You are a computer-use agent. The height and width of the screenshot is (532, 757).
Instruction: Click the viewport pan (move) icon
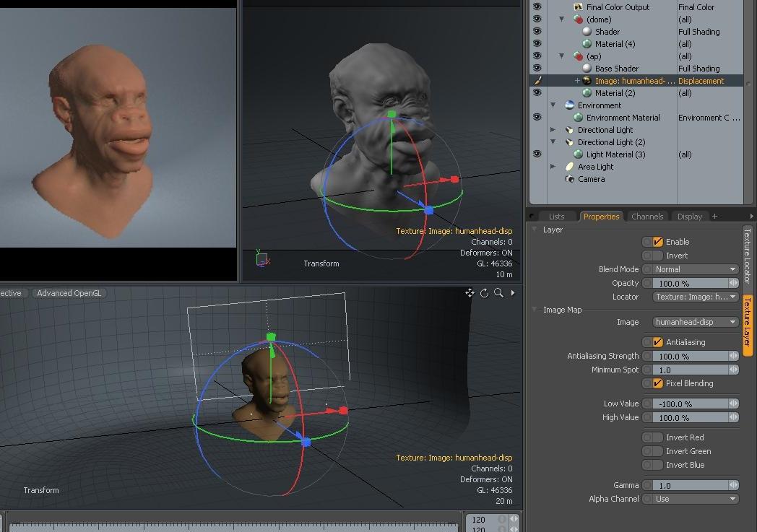point(470,293)
